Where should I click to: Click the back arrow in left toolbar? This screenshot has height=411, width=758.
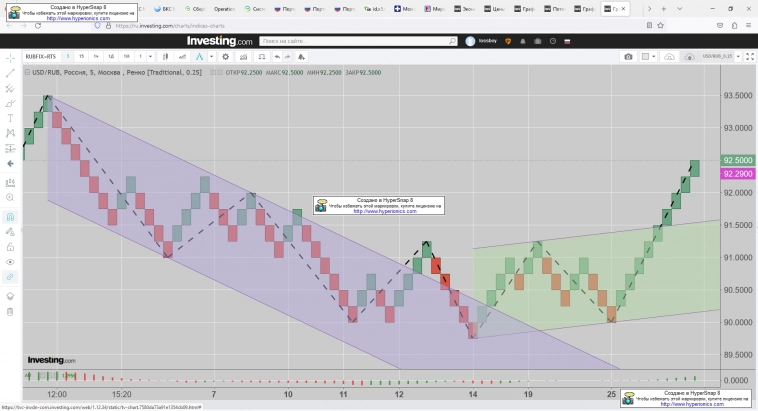click(10, 163)
